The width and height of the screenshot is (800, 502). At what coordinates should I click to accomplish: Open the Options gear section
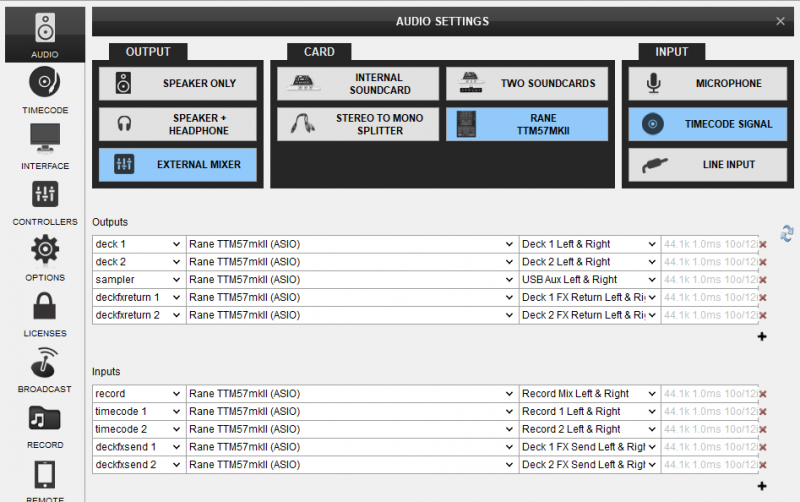click(x=45, y=258)
